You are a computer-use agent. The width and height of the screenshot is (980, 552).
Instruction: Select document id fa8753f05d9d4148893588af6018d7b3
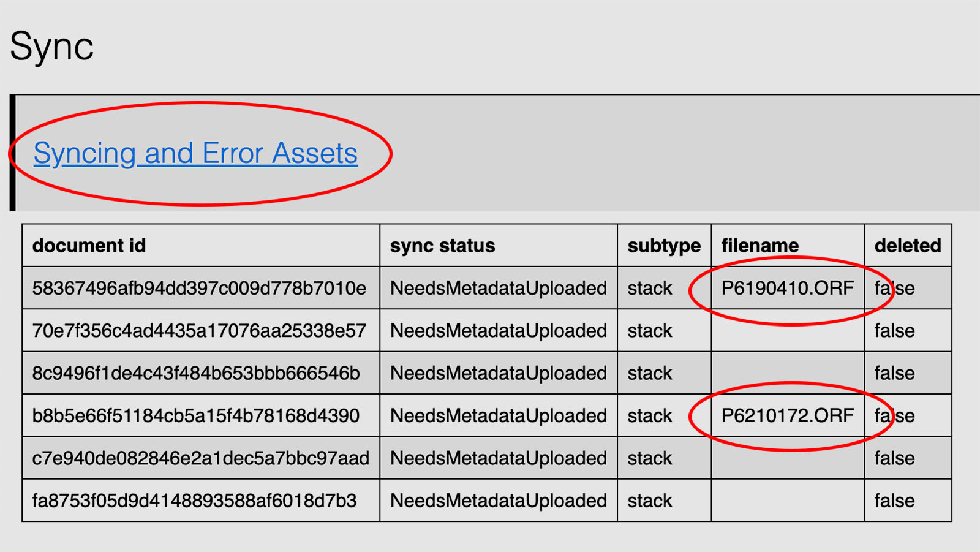[x=194, y=501]
